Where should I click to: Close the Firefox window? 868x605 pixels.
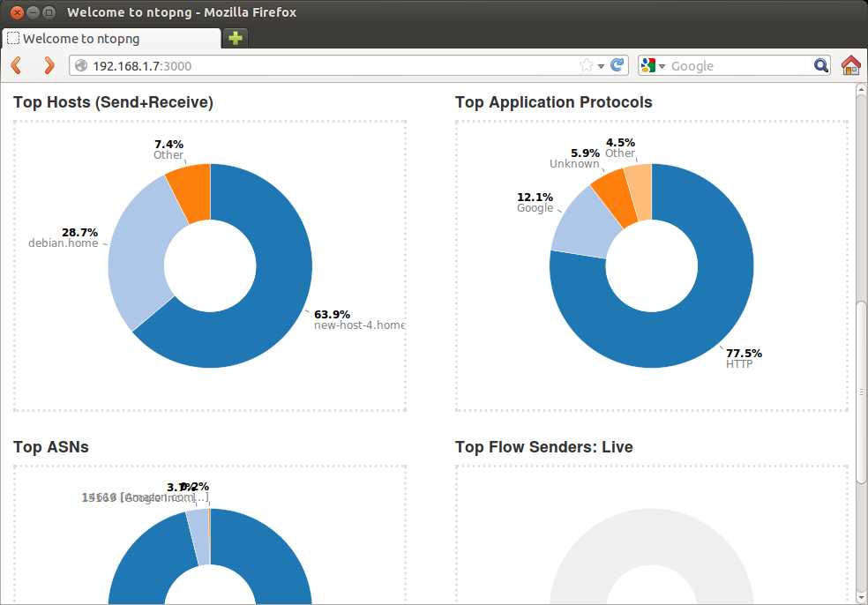(x=17, y=12)
